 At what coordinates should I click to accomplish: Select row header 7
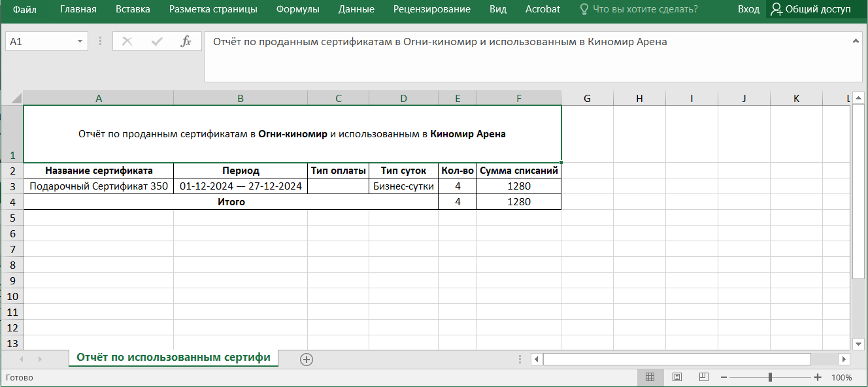[12, 249]
